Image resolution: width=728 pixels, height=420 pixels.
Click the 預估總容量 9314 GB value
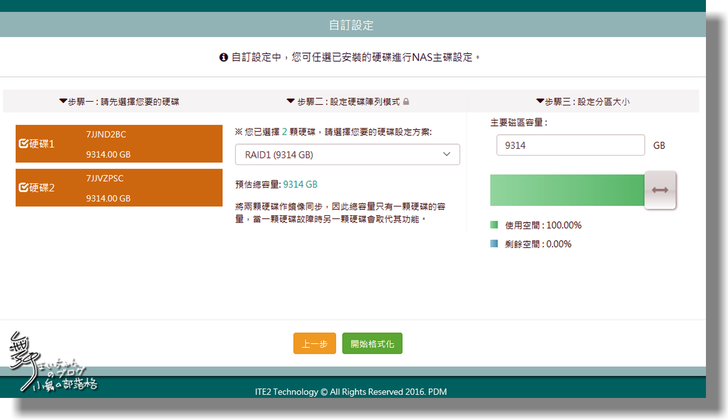coord(300,184)
